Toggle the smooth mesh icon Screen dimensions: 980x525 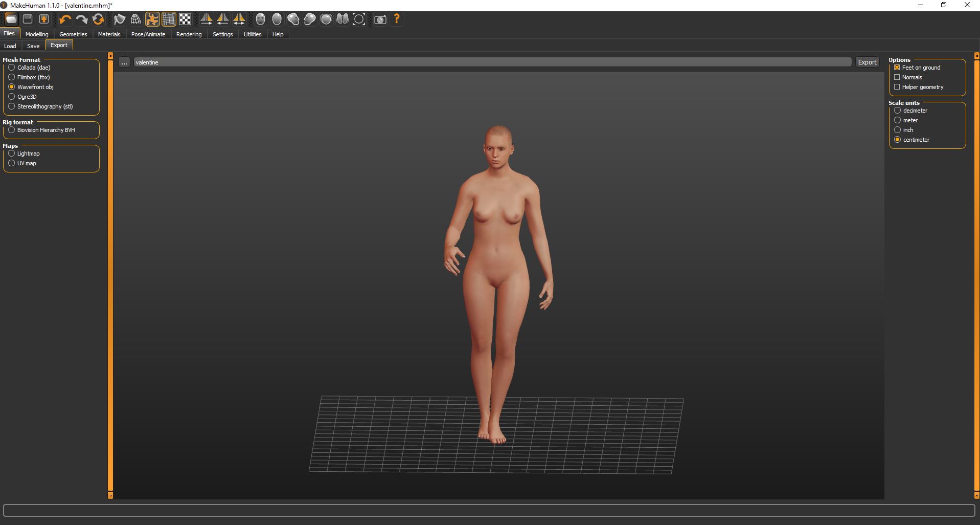click(120, 19)
